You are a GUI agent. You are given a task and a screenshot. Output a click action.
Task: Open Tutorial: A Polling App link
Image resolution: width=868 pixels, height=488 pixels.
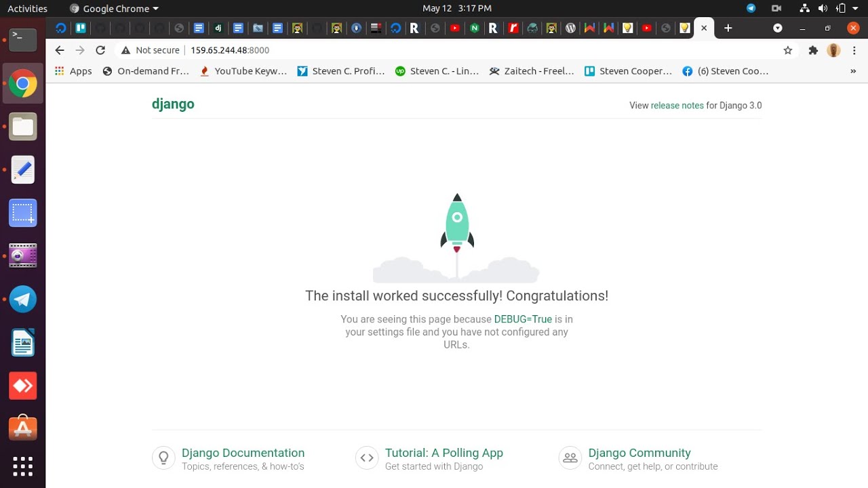(444, 453)
